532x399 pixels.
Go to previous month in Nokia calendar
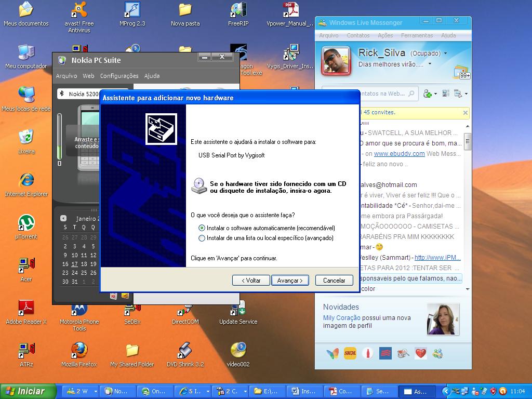[63, 218]
